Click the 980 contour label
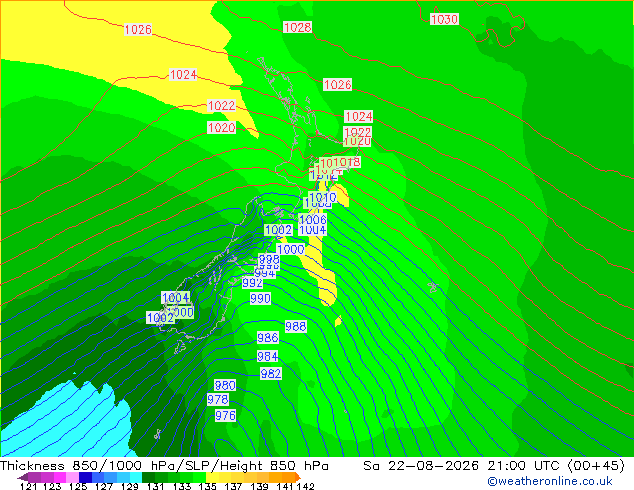Viewport: 634px width, 490px height. click(x=225, y=385)
